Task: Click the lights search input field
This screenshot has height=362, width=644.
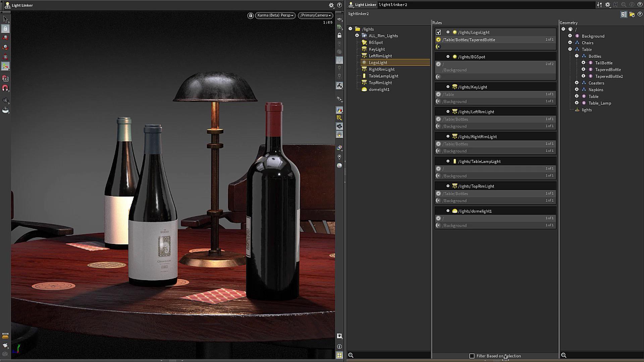Action: pyautogui.click(x=391, y=355)
